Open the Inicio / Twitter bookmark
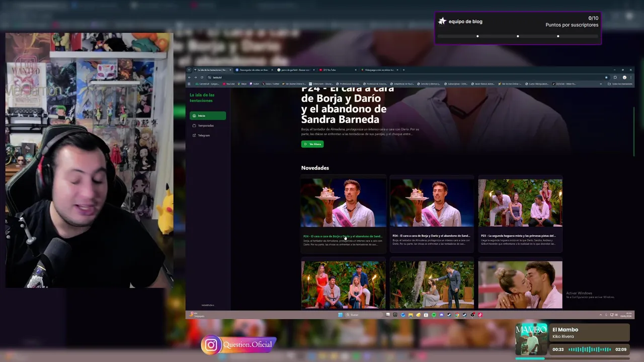The height and width of the screenshot is (362, 644). (x=271, y=84)
